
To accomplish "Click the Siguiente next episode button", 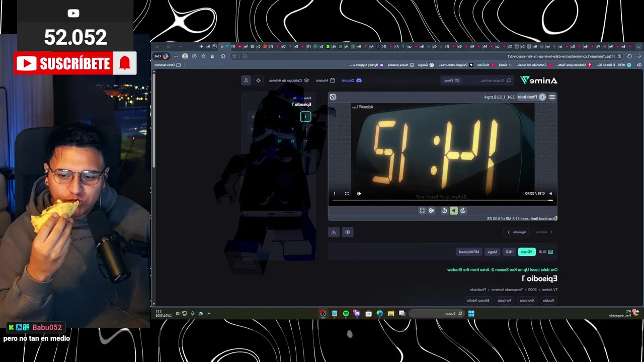I will point(517,232).
